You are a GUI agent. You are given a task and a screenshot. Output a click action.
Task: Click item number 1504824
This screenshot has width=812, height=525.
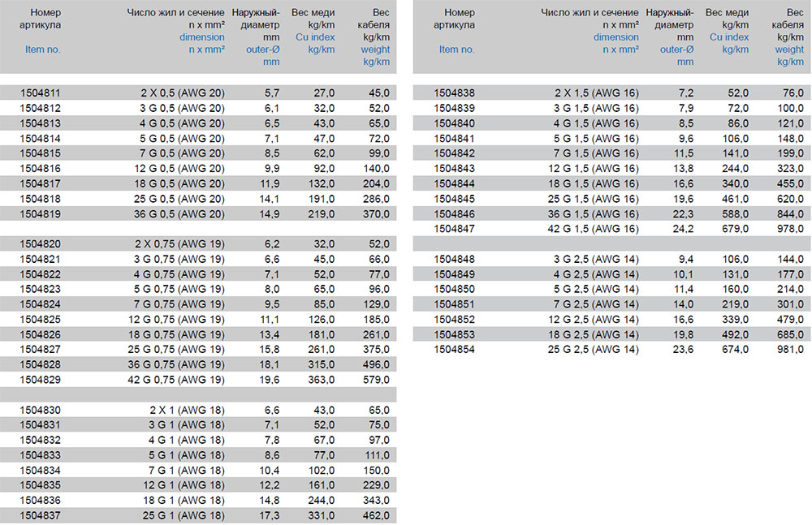tap(40, 304)
